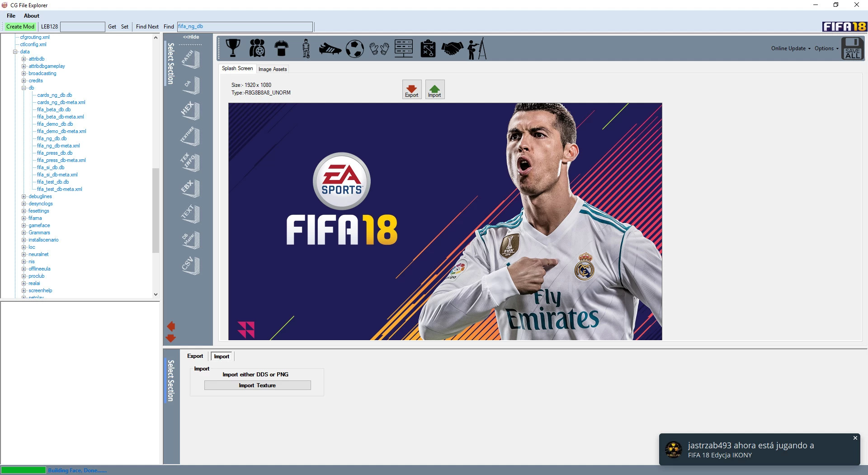Open the trophy tournaments editor icon
This screenshot has width=868, height=475.
[x=233, y=48]
